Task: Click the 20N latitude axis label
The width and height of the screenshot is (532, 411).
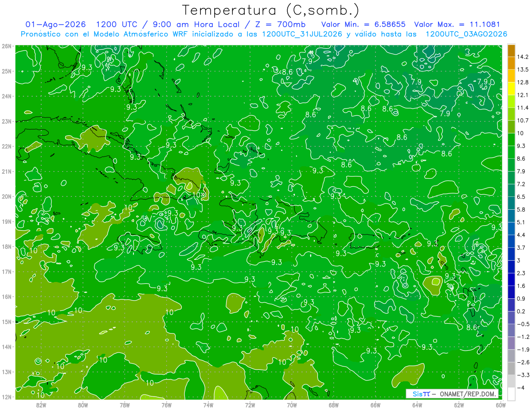Action: coord(6,196)
